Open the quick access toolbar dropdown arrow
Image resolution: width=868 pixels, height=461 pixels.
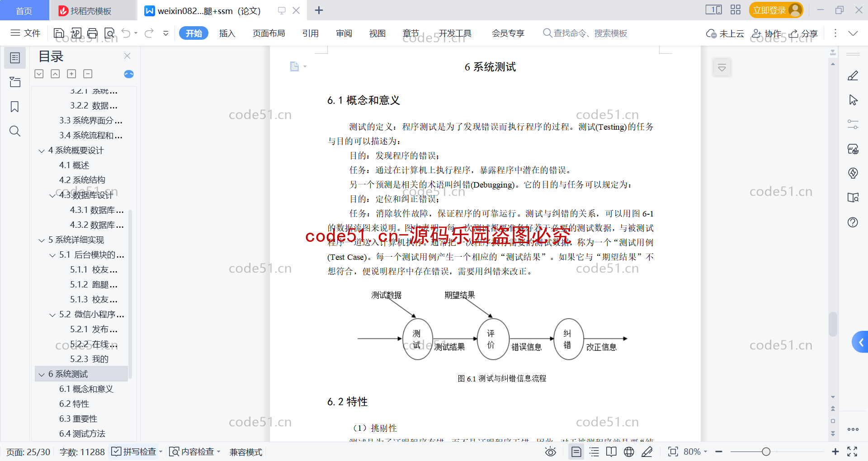click(166, 33)
